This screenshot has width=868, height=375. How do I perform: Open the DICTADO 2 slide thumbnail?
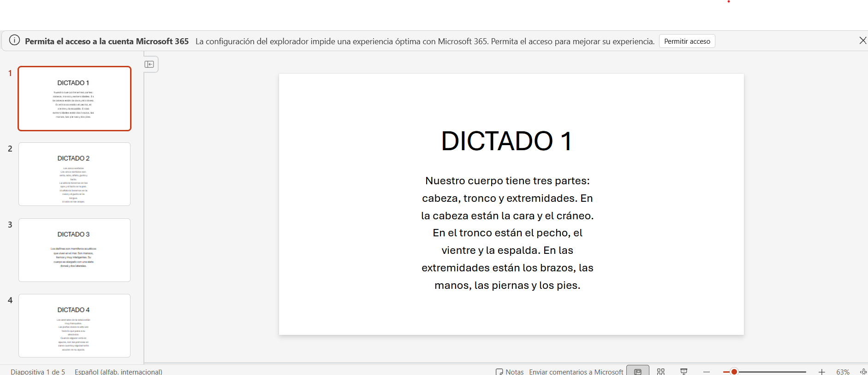(75, 174)
